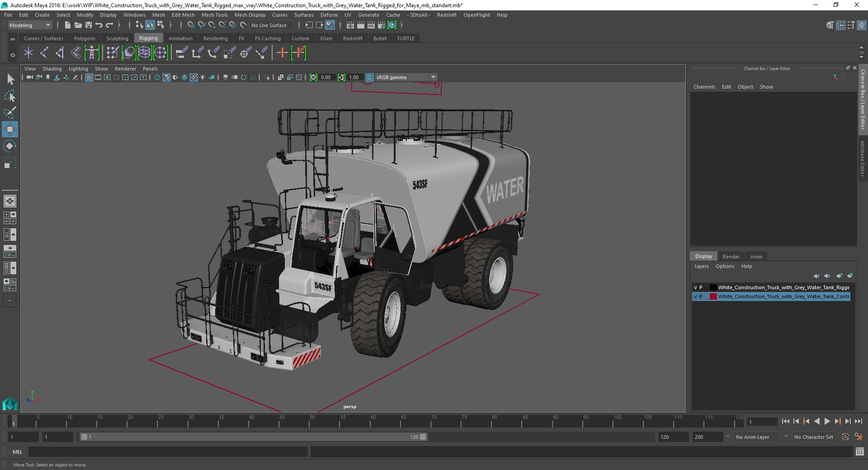Click the Contr layer red color swatch
The width and height of the screenshot is (868, 470).
713,296
